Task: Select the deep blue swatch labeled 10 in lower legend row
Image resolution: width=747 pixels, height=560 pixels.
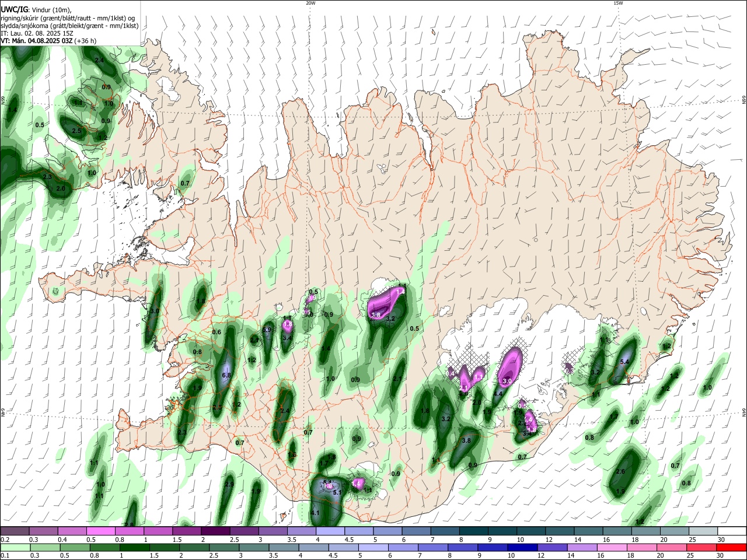Action: point(522,547)
